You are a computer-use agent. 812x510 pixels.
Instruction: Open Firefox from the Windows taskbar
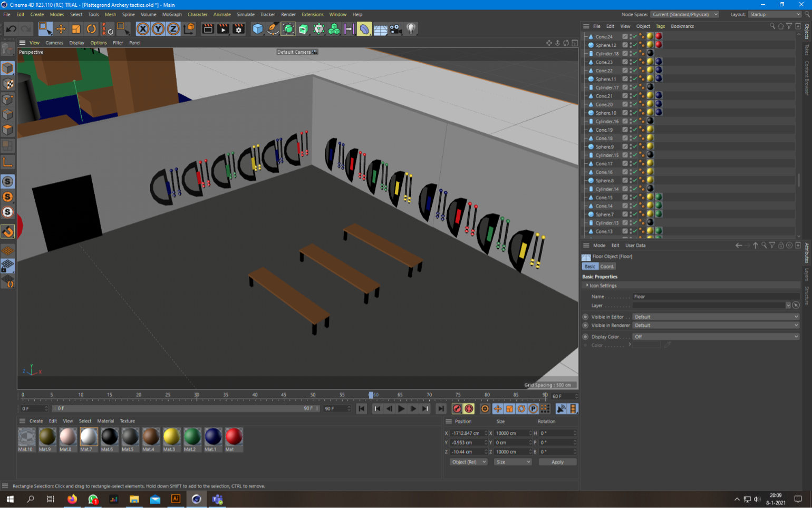tap(72, 499)
